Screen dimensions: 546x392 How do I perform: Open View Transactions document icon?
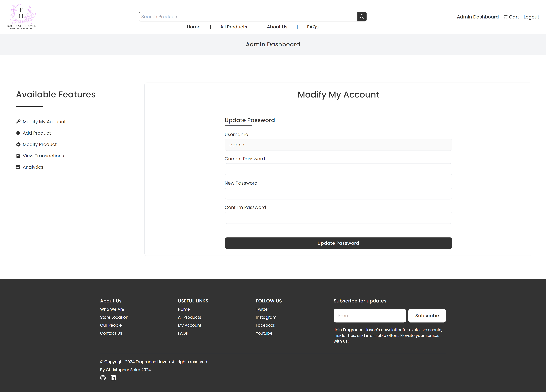(x=18, y=156)
